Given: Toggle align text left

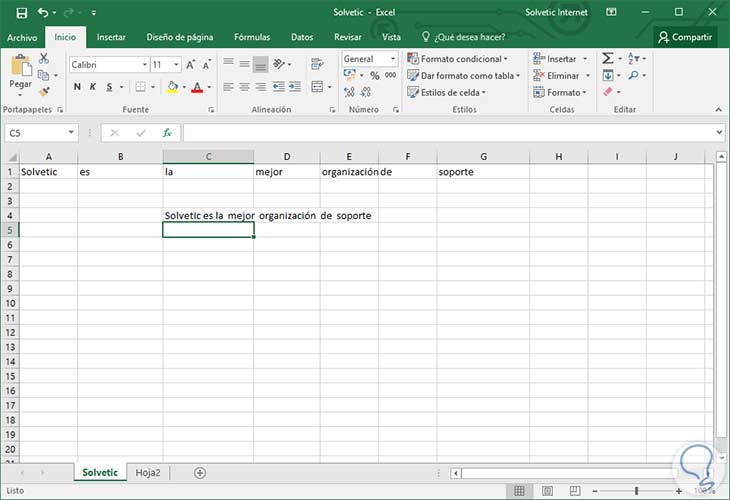Looking at the screenshot, I should pyautogui.click(x=228, y=87).
